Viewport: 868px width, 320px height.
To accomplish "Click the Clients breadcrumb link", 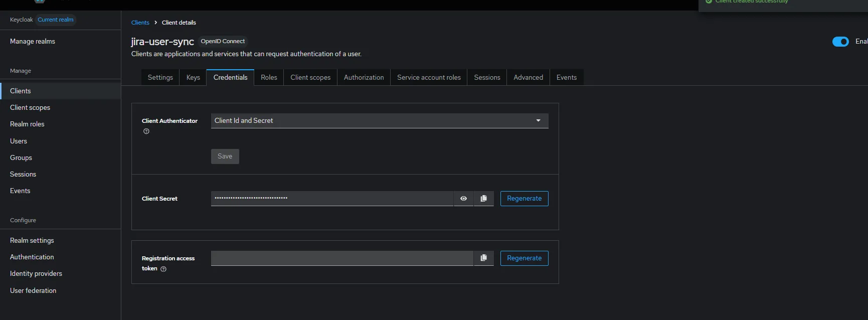I will [x=140, y=23].
